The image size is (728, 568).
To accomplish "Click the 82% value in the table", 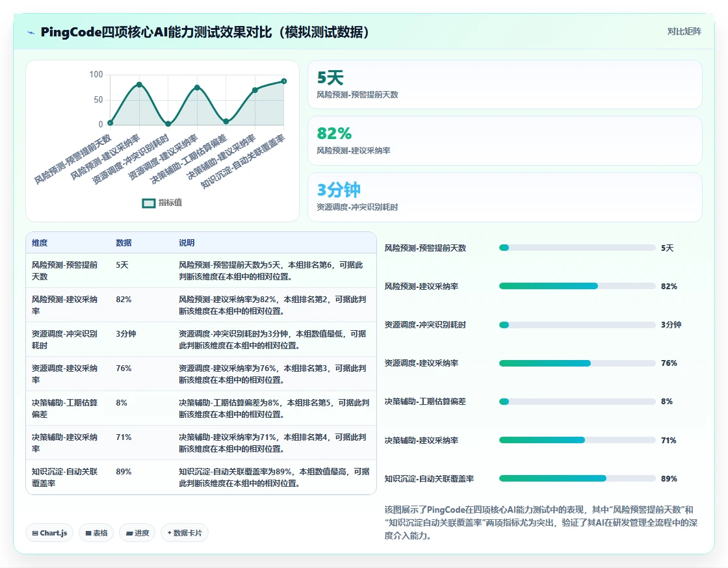I will point(123,300).
